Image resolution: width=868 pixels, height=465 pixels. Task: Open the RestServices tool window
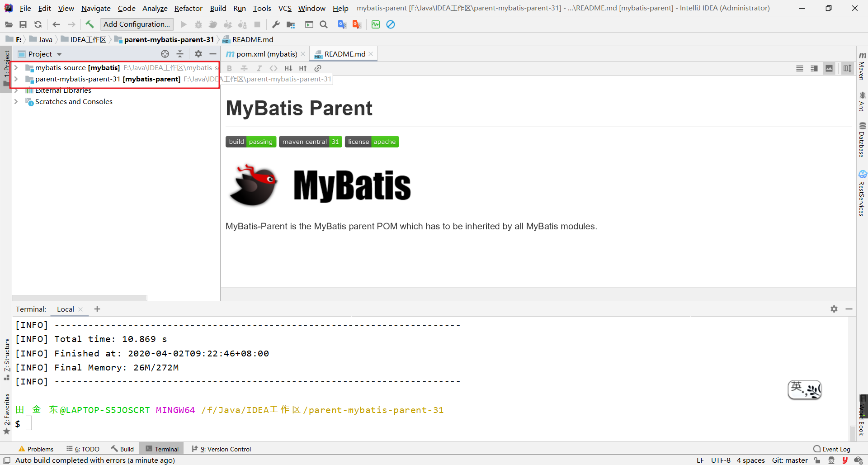(x=862, y=193)
